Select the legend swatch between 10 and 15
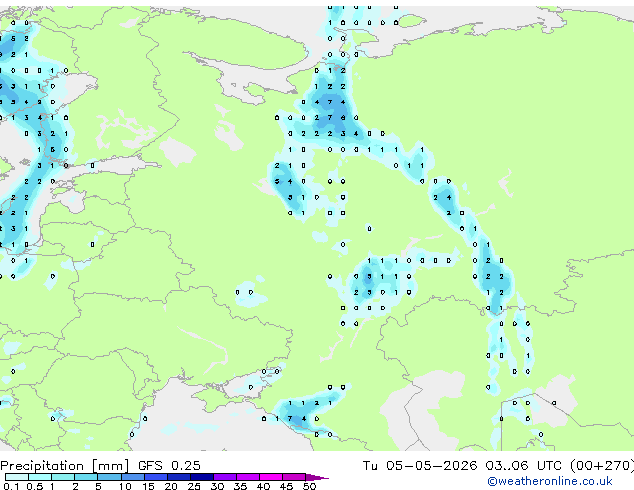634x490 pixels. pyautogui.click(x=132, y=477)
